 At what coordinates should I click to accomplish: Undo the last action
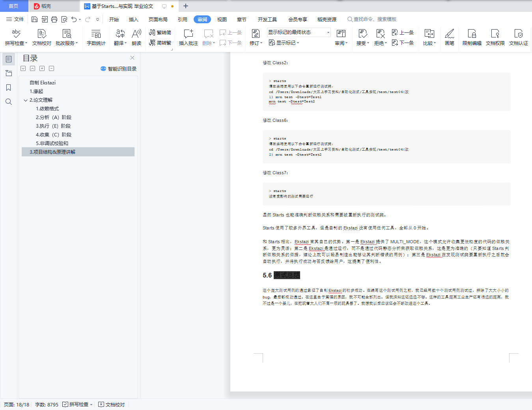tap(74, 19)
